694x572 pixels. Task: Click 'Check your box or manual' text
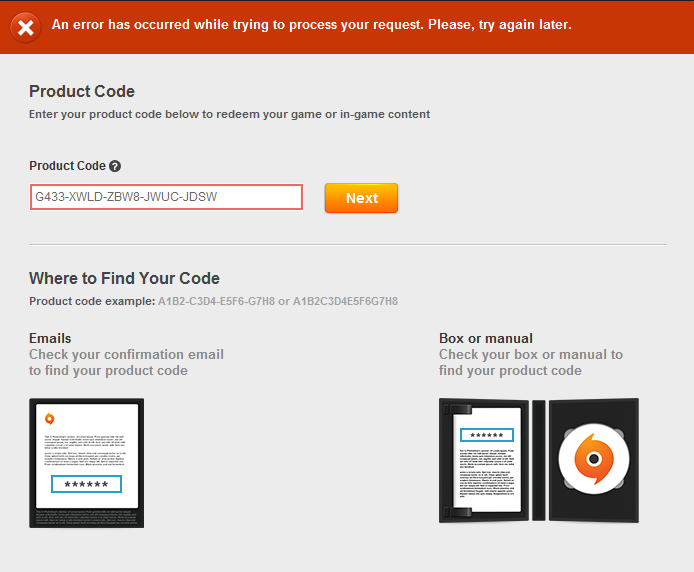[x=531, y=362]
